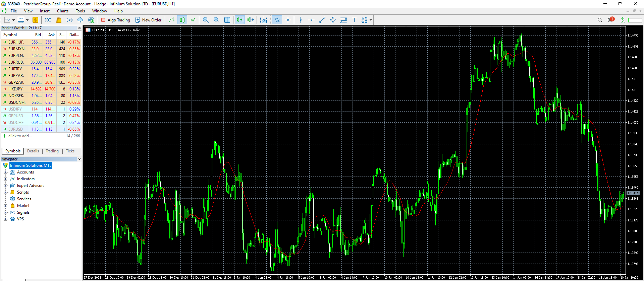This screenshot has height=281, width=644.
Task: Select the Symbols tab
Action: point(13,151)
